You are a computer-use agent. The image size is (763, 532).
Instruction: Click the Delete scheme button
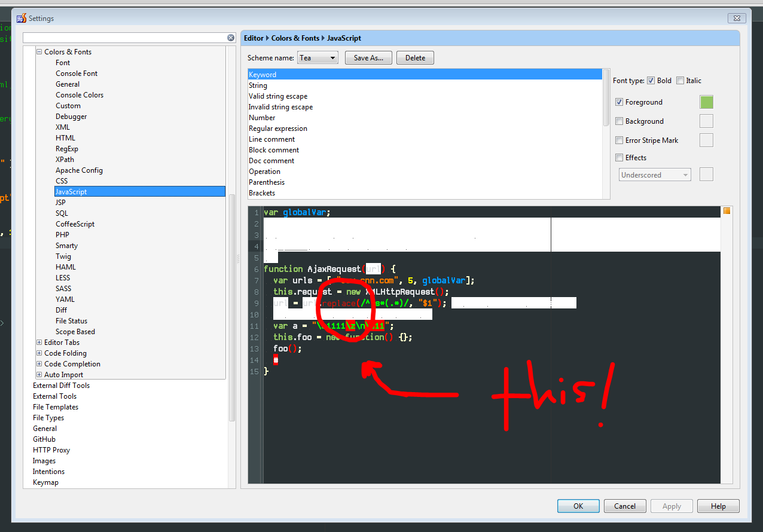point(415,58)
